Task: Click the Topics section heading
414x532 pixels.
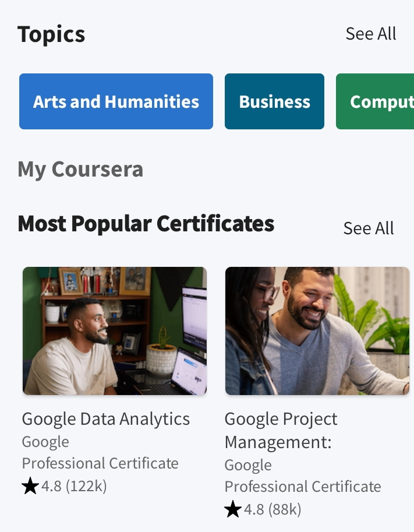Action: (51, 34)
